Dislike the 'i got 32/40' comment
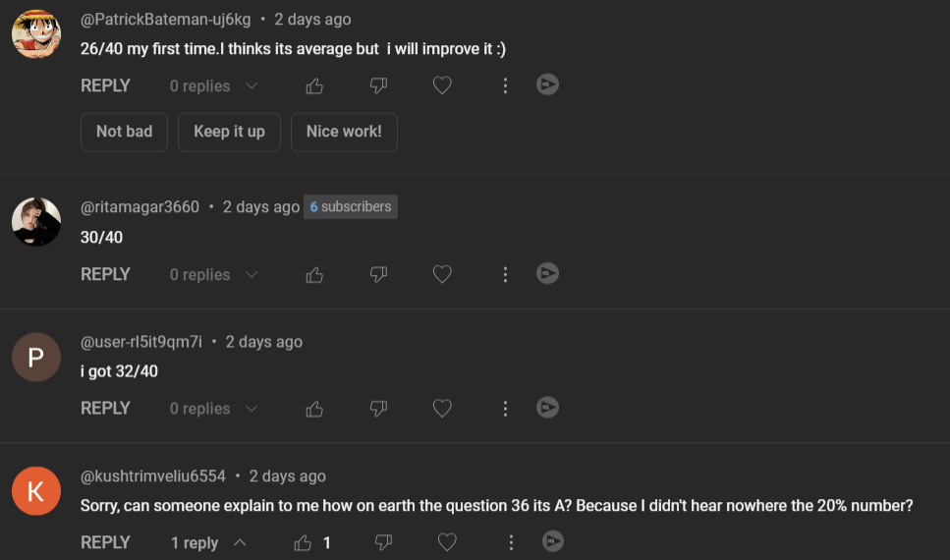 [378, 409]
